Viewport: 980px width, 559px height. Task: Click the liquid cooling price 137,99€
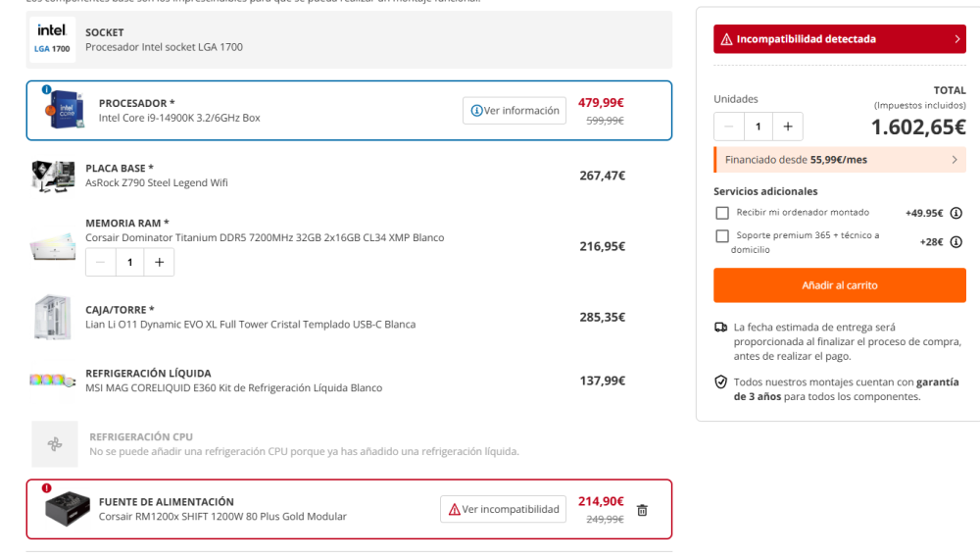(x=602, y=381)
